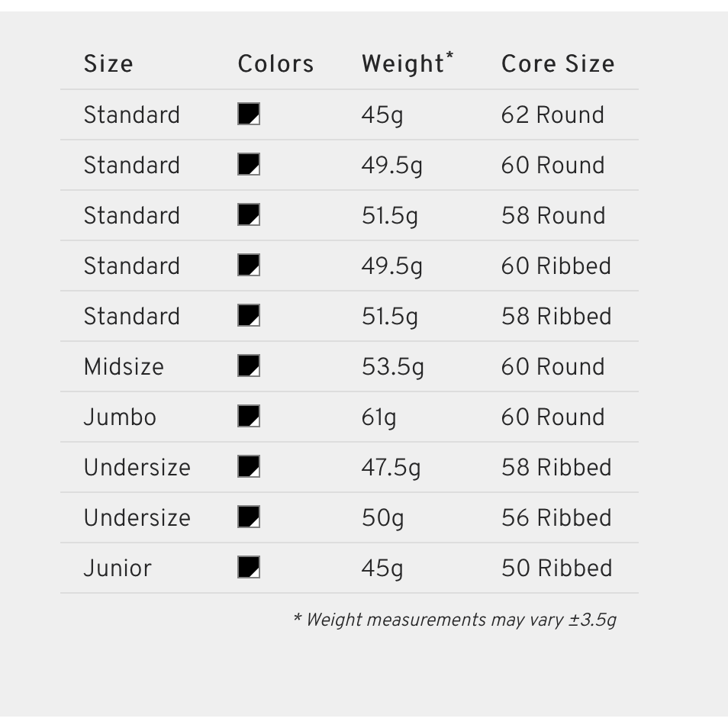Select the 61g weight value

378,417
